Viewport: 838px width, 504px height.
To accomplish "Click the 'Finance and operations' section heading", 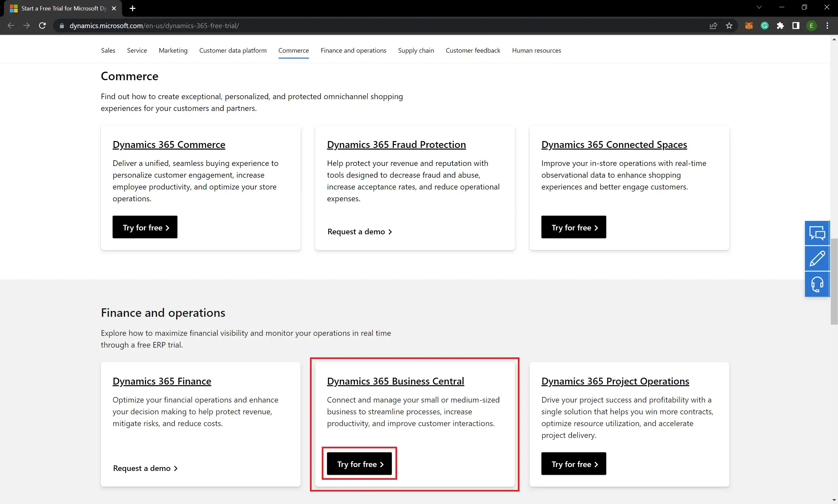I will click(x=163, y=313).
